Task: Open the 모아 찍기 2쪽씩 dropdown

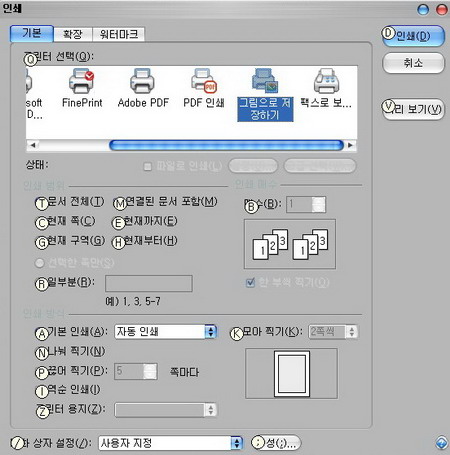Action: pyautogui.click(x=333, y=332)
